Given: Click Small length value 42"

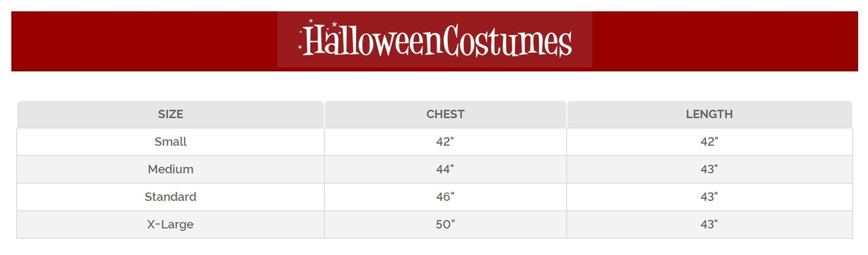Looking at the screenshot, I should tap(709, 142).
